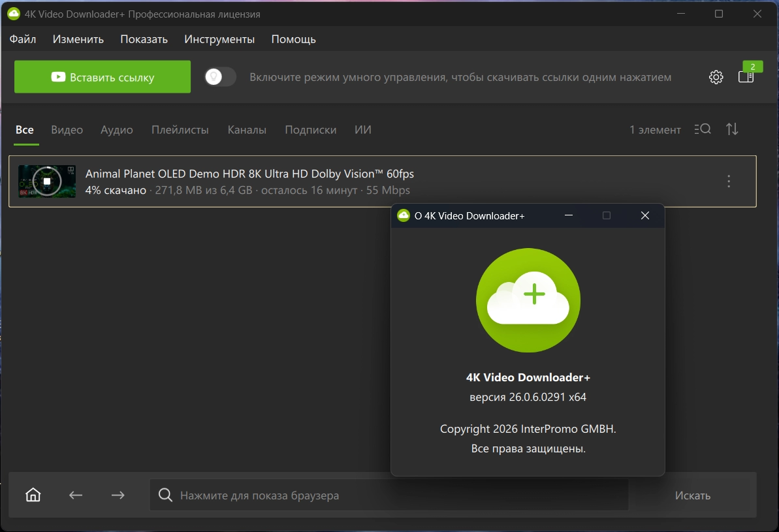Click the smart mode hint text Включите режим умного управления

(460, 77)
